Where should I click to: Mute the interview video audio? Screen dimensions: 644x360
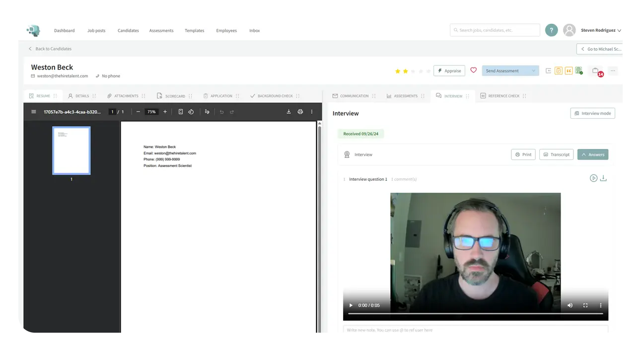570,305
